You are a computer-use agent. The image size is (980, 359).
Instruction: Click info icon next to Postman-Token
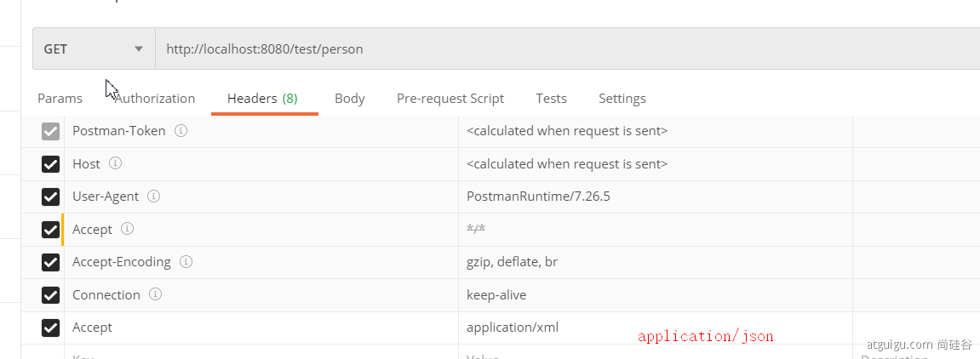[181, 131]
